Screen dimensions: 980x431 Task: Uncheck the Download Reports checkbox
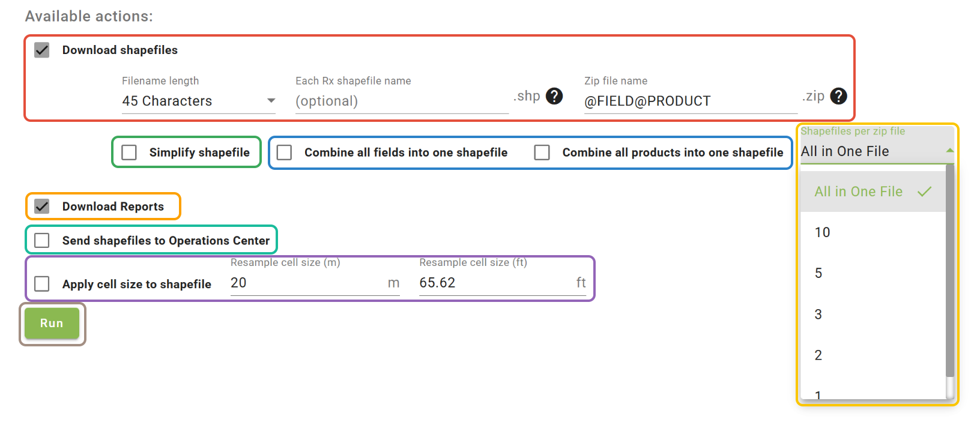pyautogui.click(x=42, y=206)
